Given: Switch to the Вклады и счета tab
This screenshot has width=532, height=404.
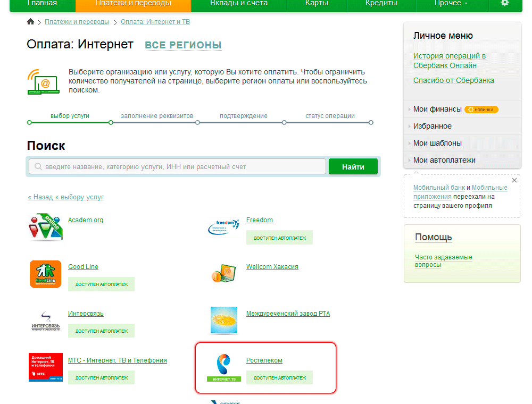Looking at the screenshot, I should (x=239, y=3).
